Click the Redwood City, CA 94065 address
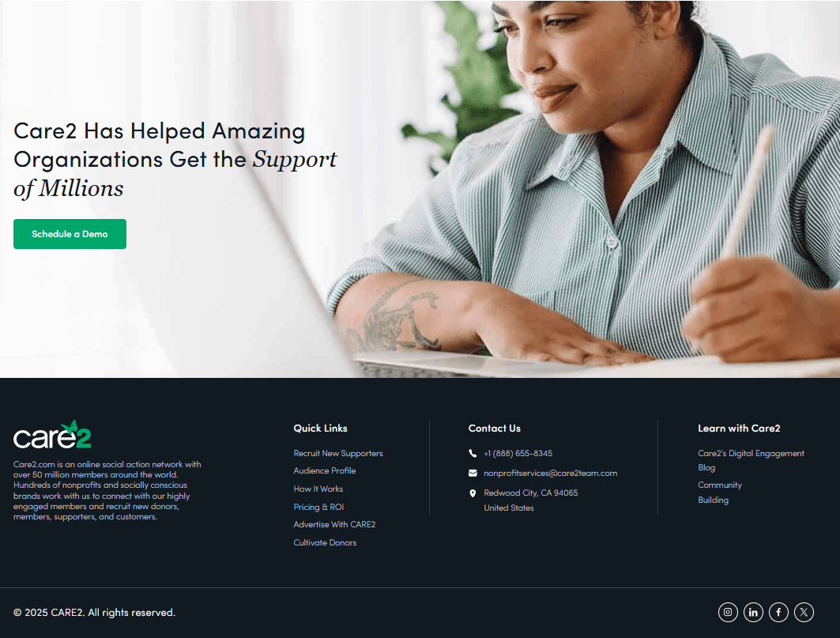 [531, 493]
